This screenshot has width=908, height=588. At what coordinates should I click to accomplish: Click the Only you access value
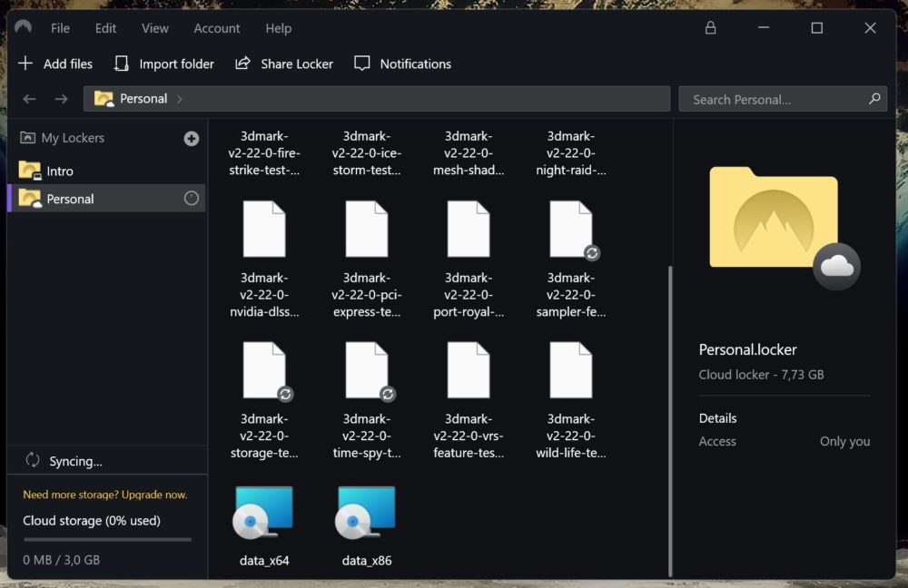[844, 441]
